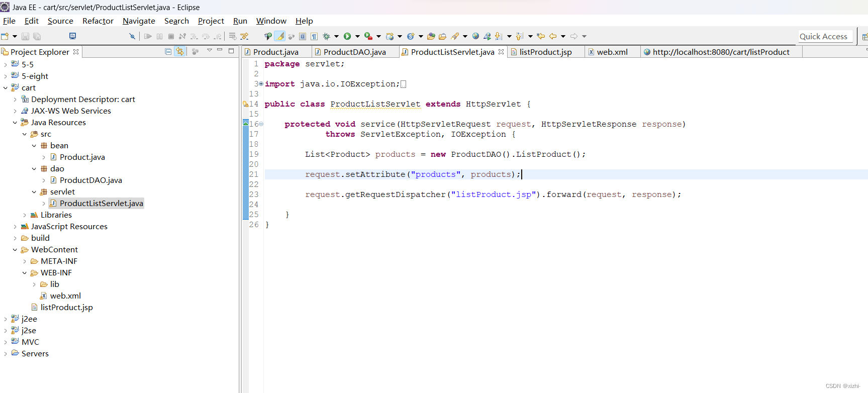Click the Step Into icon
This screenshot has width=868, height=393.
pos(194,36)
